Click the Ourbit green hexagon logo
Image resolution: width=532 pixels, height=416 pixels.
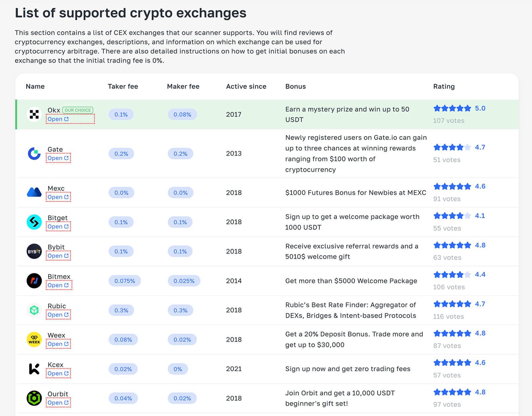(x=34, y=398)
